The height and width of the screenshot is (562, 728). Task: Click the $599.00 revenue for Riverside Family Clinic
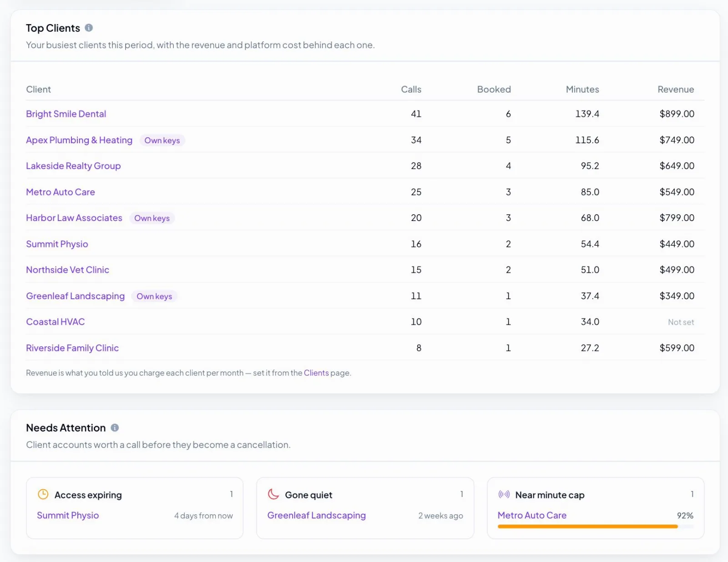tap(677, 348)
